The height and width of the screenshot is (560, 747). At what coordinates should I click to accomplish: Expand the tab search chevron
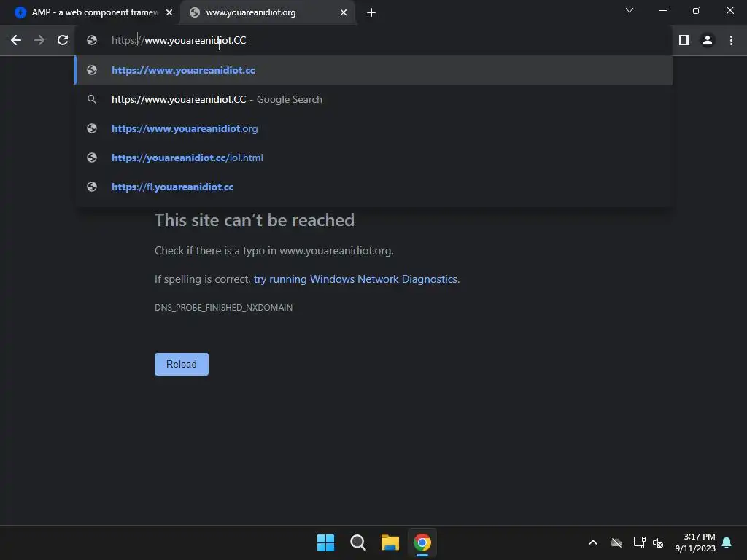[630, 10]
